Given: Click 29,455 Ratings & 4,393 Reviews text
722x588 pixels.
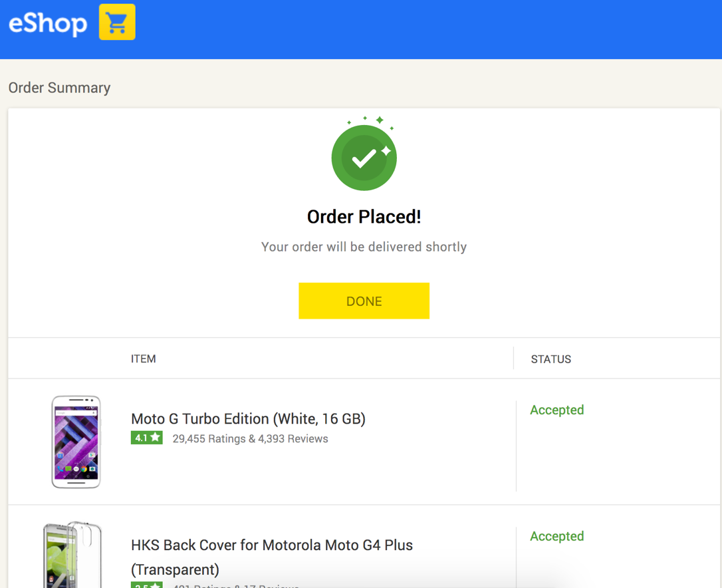Looking at the screenshot, I should [x=250, y=439].
